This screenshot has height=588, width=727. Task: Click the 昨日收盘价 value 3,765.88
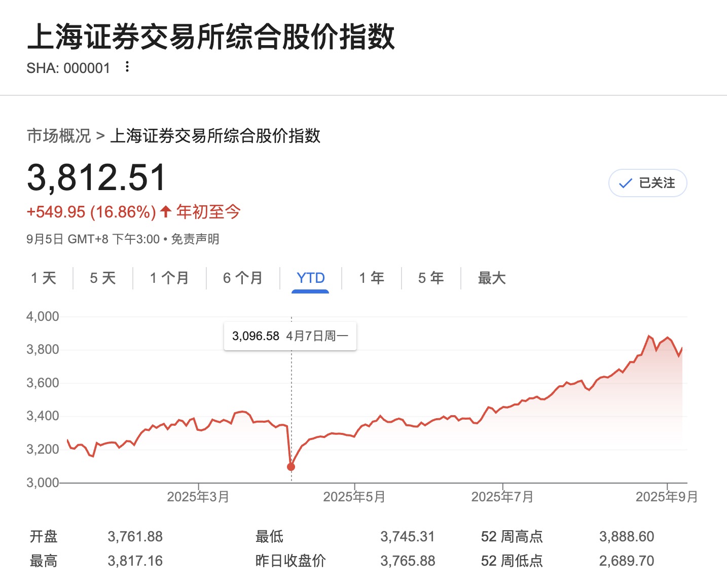(x=408, y=561)
